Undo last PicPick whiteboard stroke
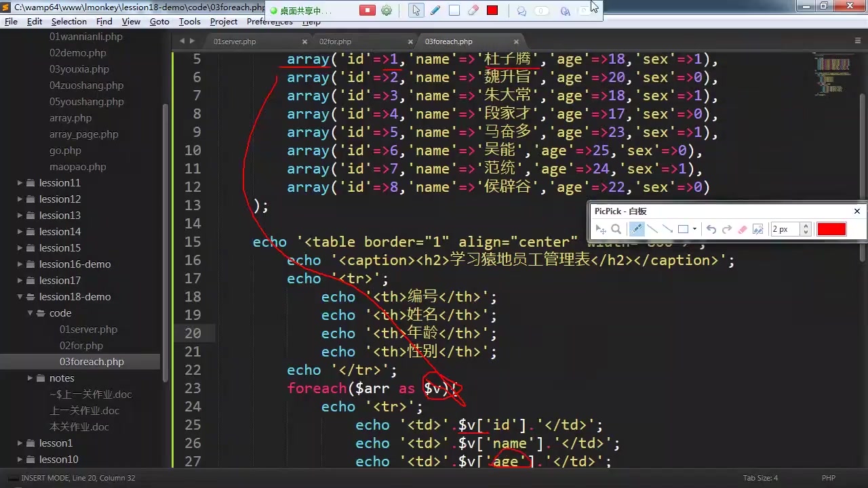 [711, 229]
